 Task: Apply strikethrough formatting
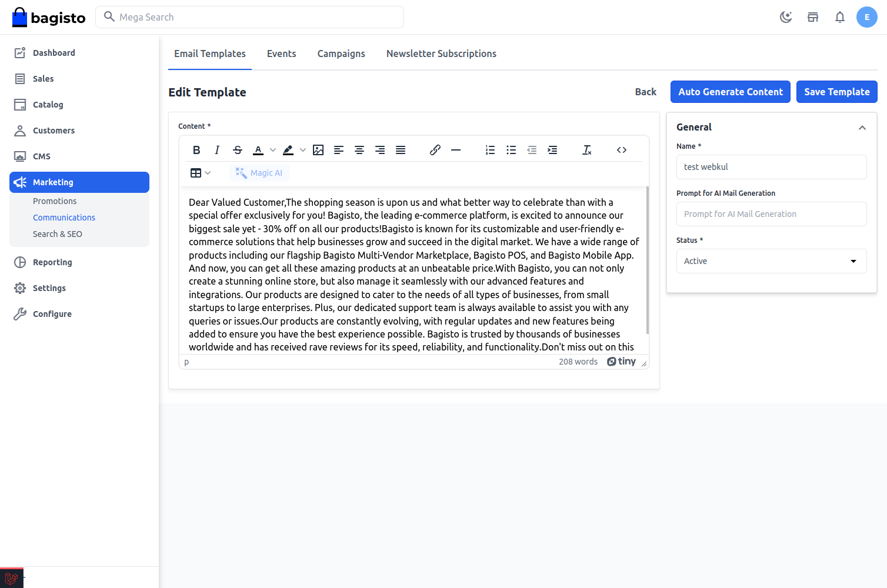[x=238, y=150]
